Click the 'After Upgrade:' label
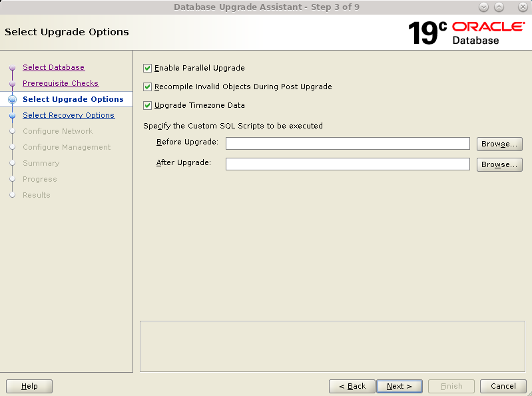Screen dimensions: 532x396 coord(184,162)
